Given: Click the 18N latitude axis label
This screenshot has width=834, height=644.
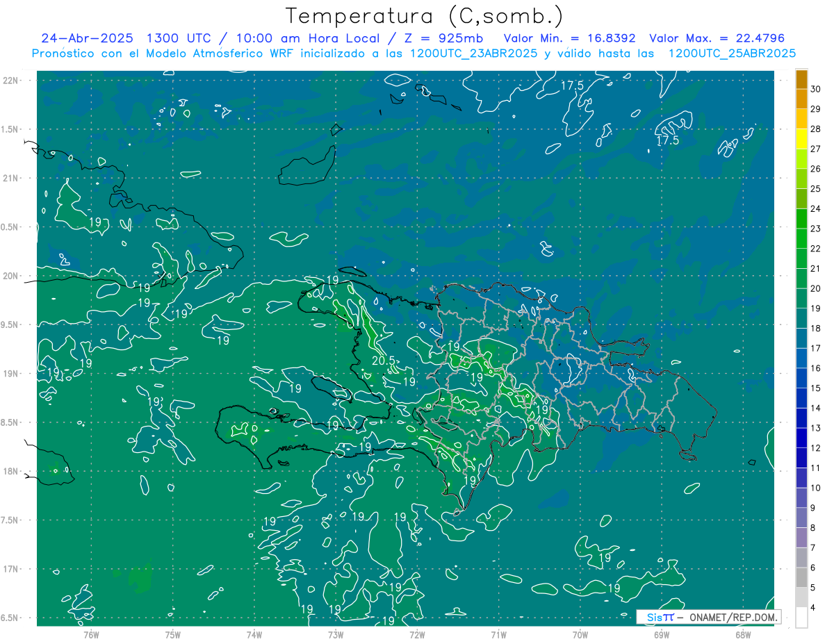Looking at the screenshot, I should point(10,471).
